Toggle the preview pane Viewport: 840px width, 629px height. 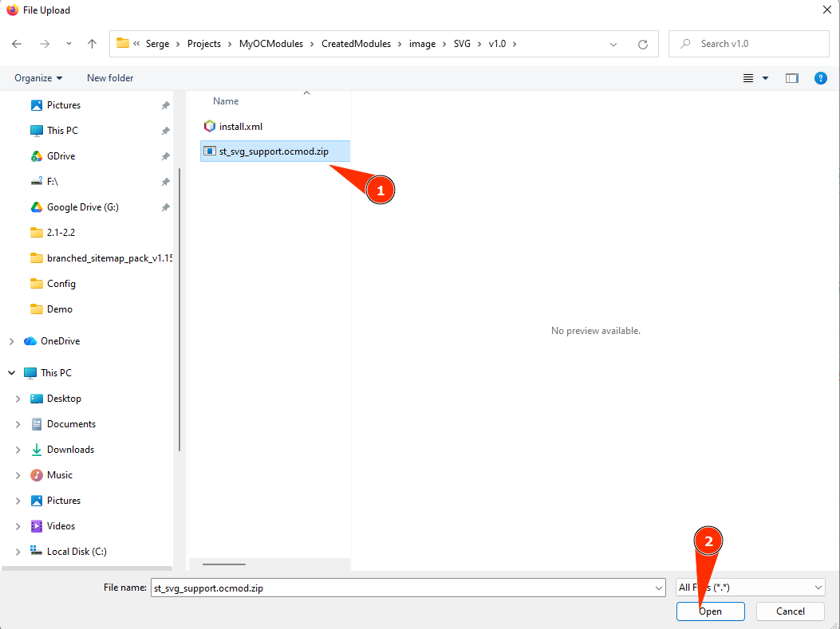coord(792,78)
